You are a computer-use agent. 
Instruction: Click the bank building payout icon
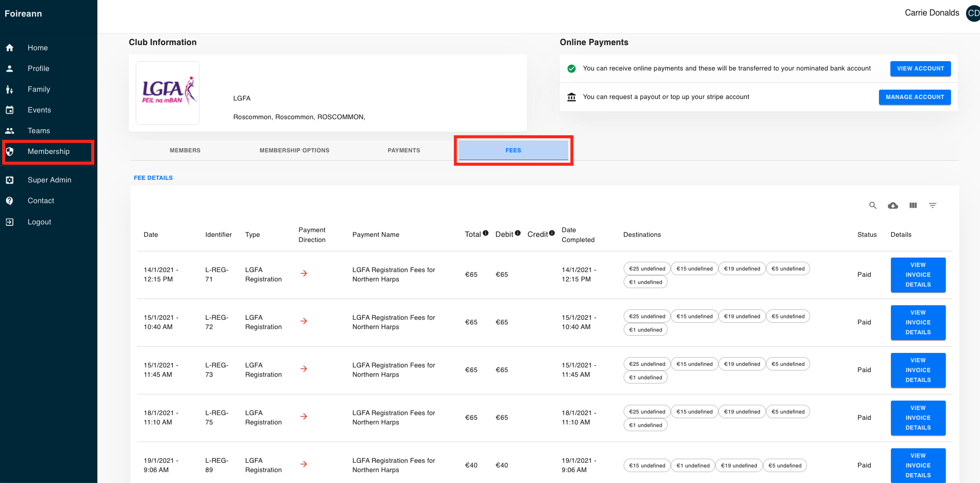572,97
